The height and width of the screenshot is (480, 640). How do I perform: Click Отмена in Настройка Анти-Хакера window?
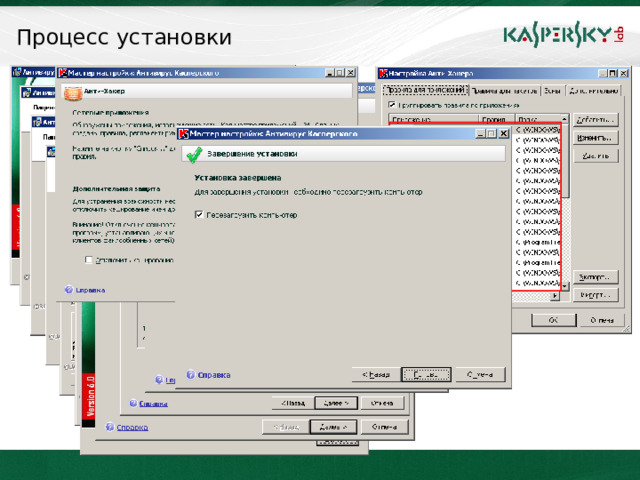pos(602,320)
